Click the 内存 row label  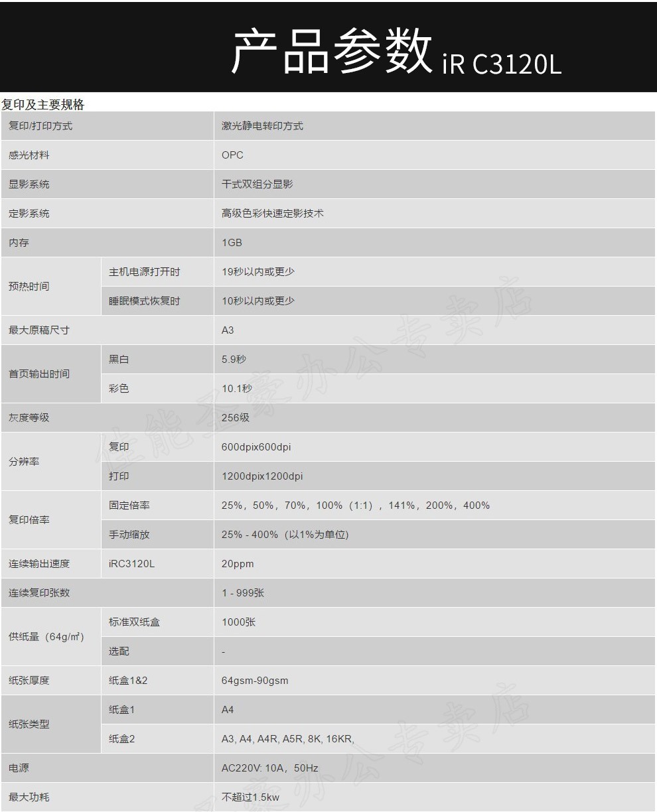click(x=19, y=242)
